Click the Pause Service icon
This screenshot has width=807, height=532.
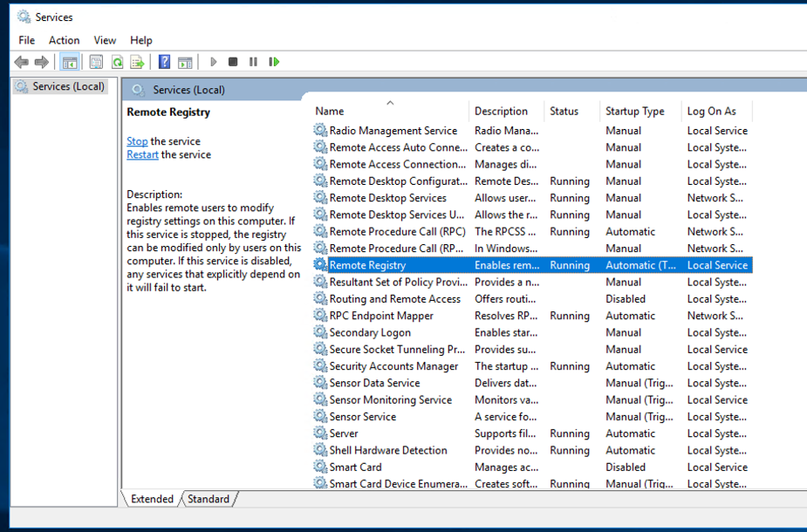pyautogui.click(x=253, y=62)
